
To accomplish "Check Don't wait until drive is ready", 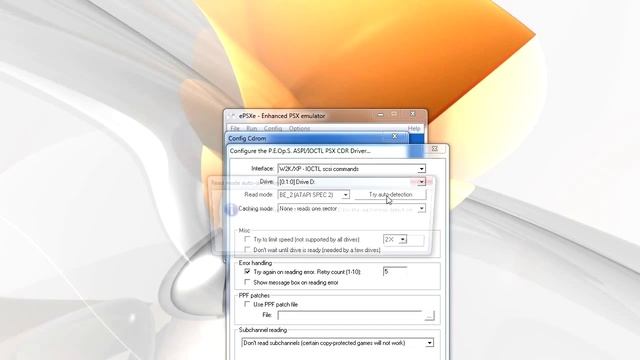I will pyautogui.click(x=247, y=249).
